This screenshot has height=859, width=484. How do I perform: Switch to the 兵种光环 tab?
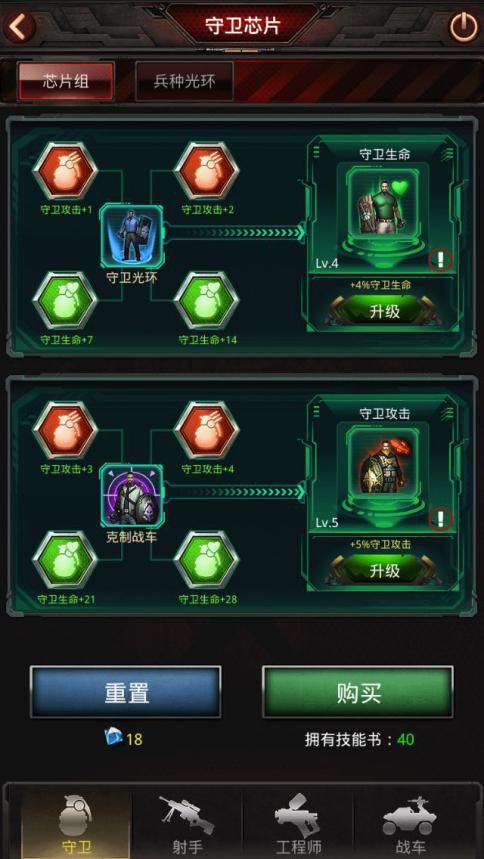(184, 81)
